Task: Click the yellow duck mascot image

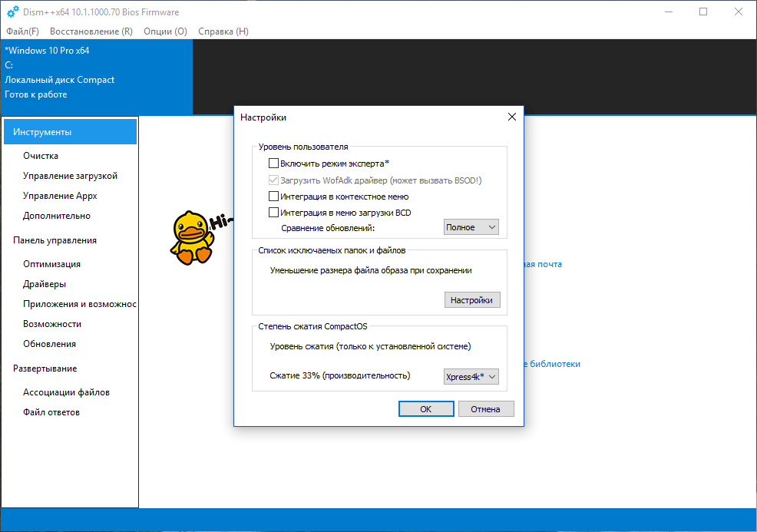Action: tap(192, 237)
